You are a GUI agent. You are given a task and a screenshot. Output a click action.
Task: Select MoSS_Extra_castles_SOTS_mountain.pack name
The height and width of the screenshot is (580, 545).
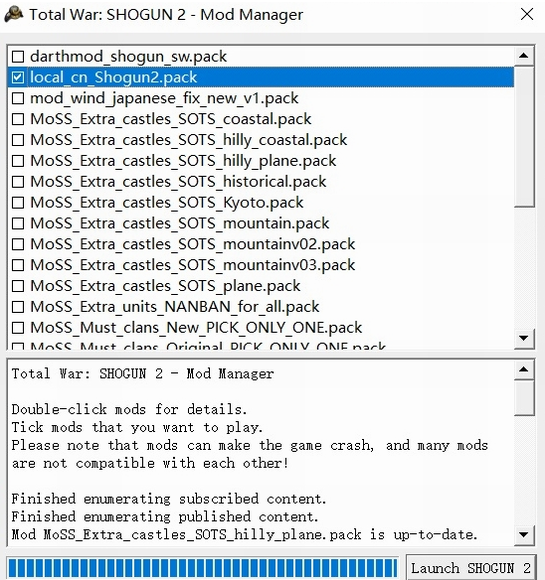click(179, 223)
